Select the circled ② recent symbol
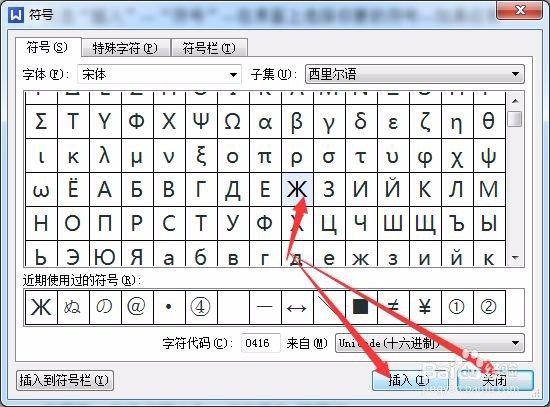The image size is (550, 407). click(489, 307)
